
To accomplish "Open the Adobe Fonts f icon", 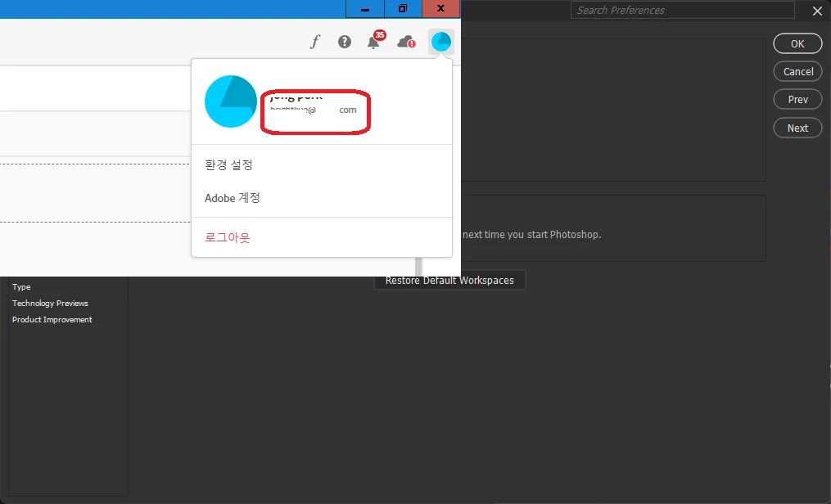I will (315, 41).
